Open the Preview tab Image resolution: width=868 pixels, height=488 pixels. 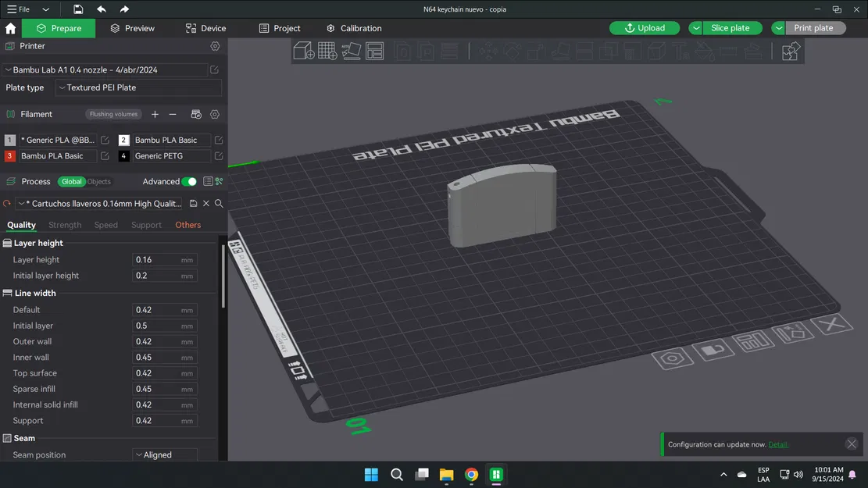[132, 28]
